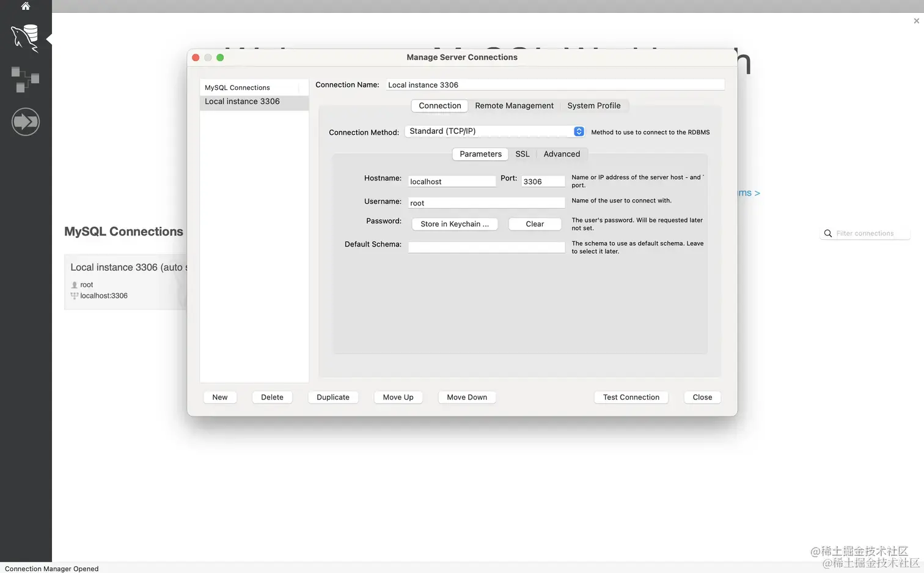Click the Move Up button
924x573 pixels.
tap(398, 397)
